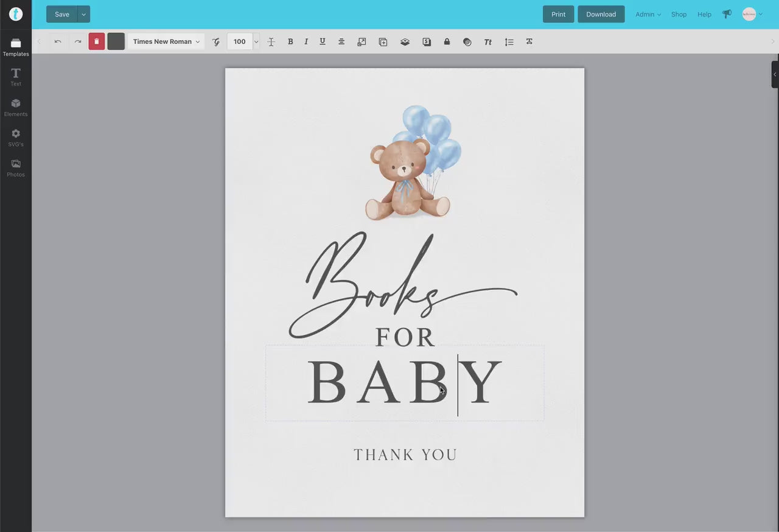Open the SVG's panel
Image resolution: width=779 pixels, height=532 pixels.
[16, 138]
